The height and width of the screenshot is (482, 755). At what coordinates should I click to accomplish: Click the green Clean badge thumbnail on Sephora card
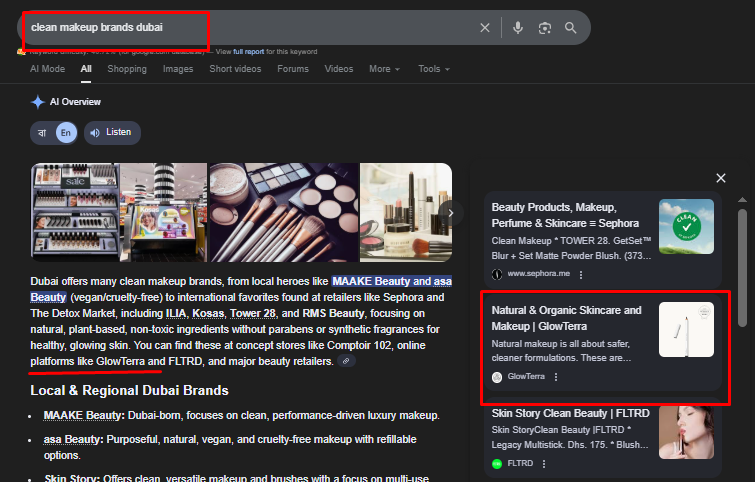686,226
